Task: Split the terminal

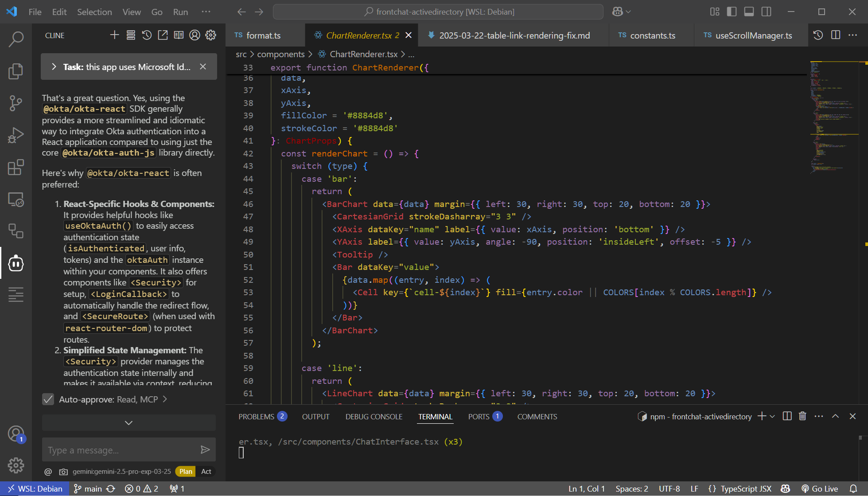Action: tap(787, 416)
